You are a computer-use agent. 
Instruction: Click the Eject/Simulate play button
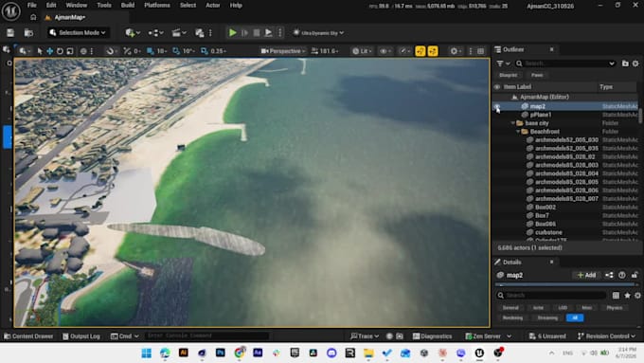[268, 33]
